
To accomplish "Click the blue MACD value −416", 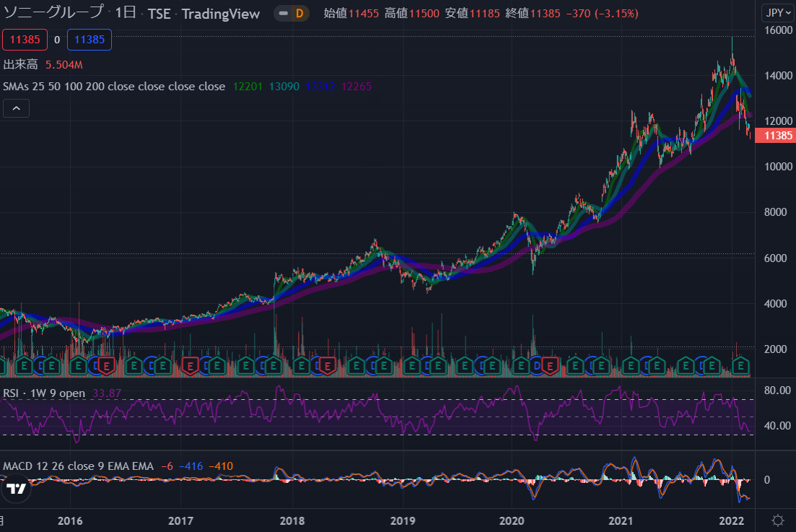I will (191, 466).
